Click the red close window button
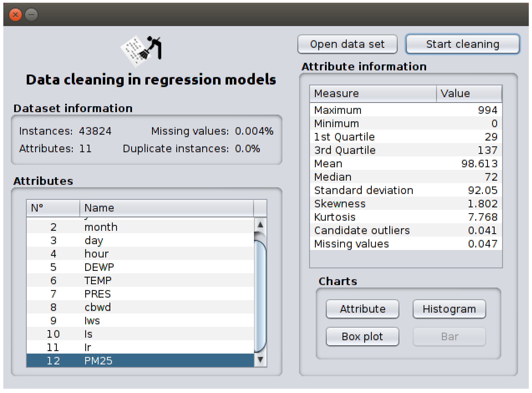This screenshot has width=532, height=393. (x=16, y=15)
